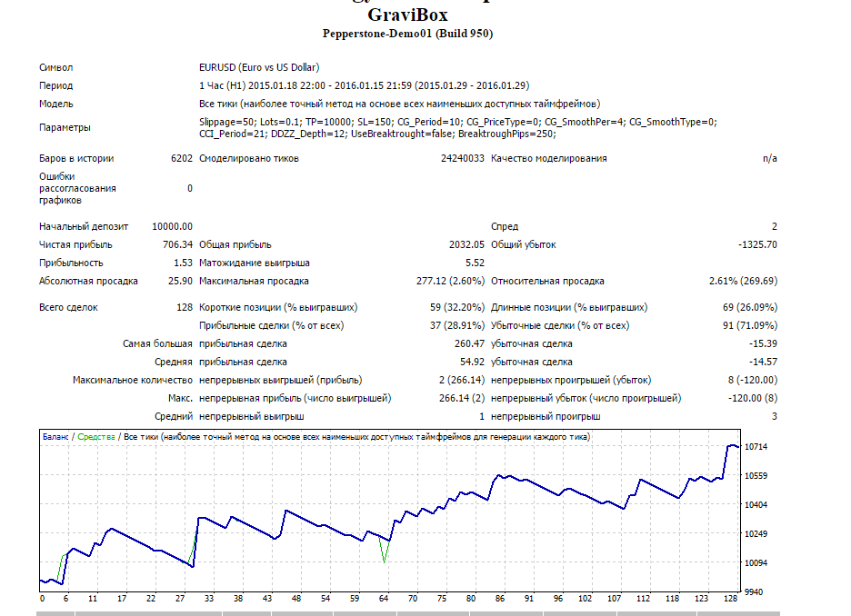Click total trades value 128

pos(185,307)
